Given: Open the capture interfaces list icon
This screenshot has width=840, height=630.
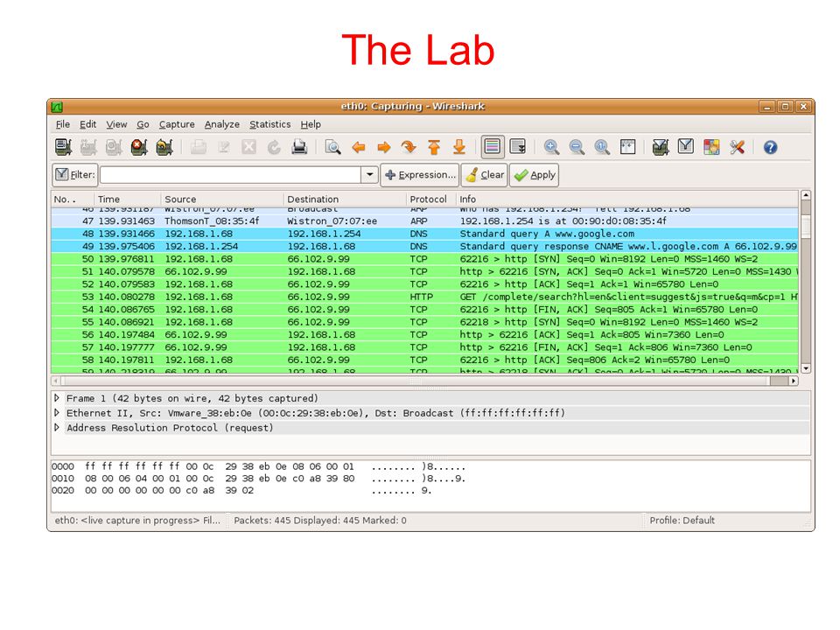Looking at the screenshot, I should tap(64, 147).
